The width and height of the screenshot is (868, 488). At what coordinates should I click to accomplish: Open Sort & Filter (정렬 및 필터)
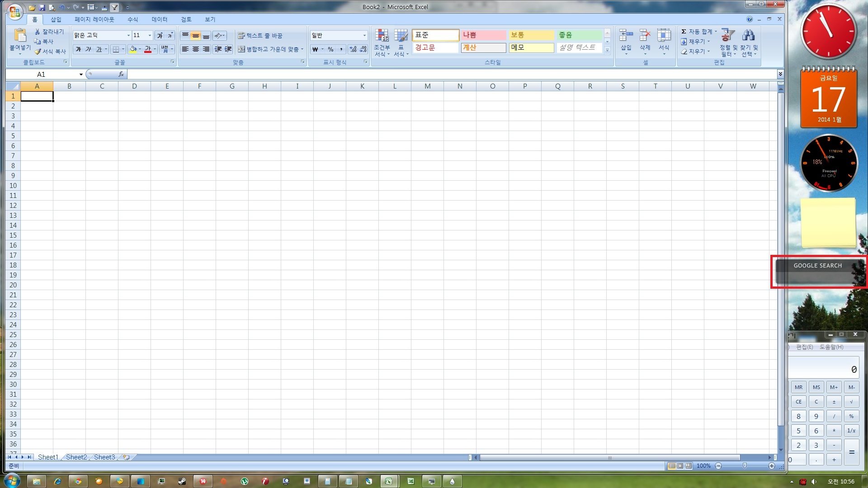point(728,43)
